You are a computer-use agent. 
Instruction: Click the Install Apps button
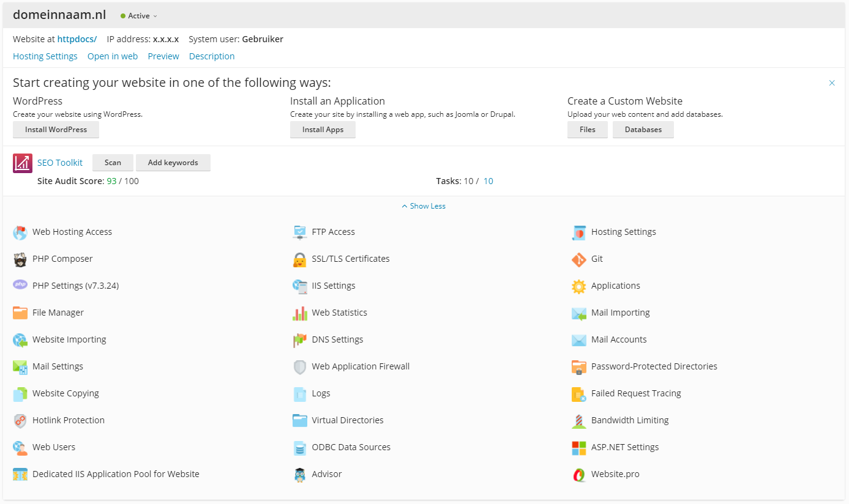click(x=323, y=130)
